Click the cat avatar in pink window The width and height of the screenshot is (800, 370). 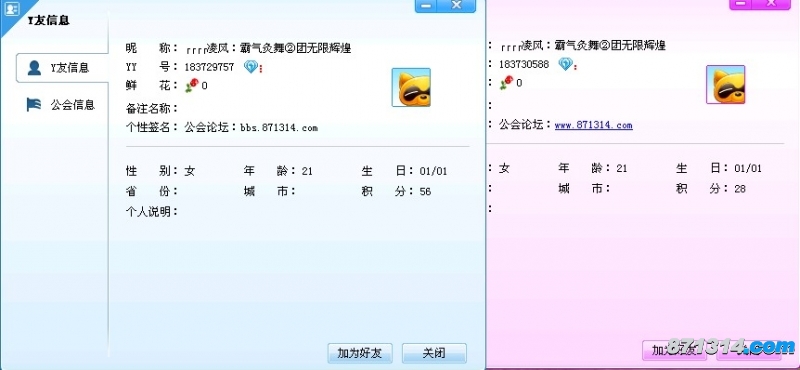pos(726,84)
